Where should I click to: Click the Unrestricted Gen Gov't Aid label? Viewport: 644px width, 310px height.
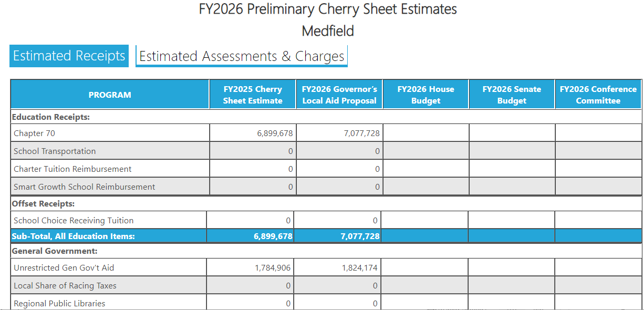click(x=64, y=268)
